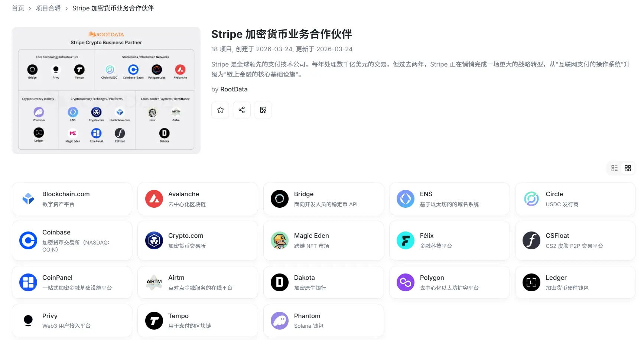This screenshot has width=644, height=340.
Task: Select the Ledger project title
Action: coord(556,278)
